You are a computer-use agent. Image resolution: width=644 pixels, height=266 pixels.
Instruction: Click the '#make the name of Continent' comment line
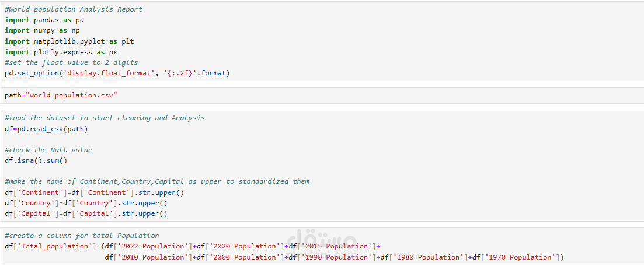click(x=157, y=181)
